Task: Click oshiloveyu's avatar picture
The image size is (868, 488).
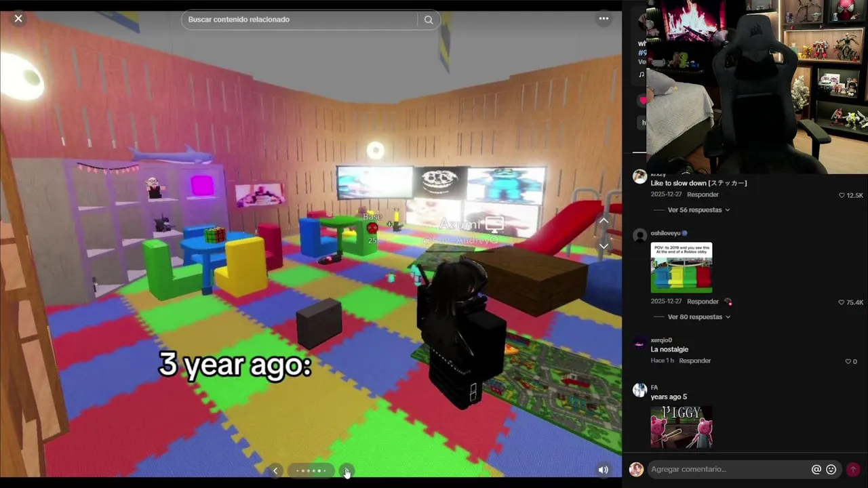Action: 639,236
